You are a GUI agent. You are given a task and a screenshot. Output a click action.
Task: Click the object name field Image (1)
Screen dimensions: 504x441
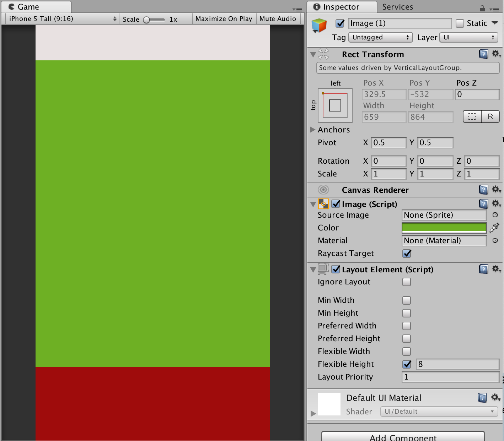tap(400, 23)
